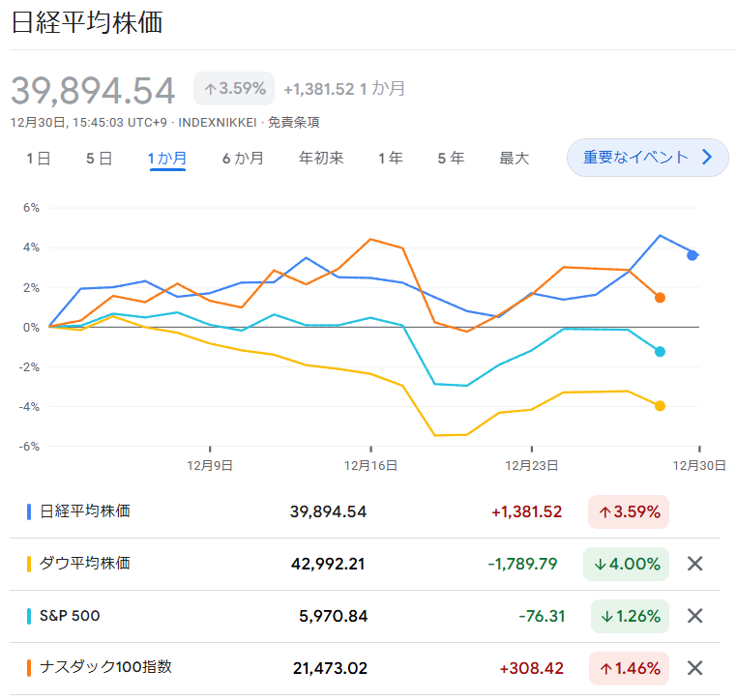Remove ナスダック100指数 comparison with X icon
Viewport: 737px width, 700px height.
tap(694, 667)
